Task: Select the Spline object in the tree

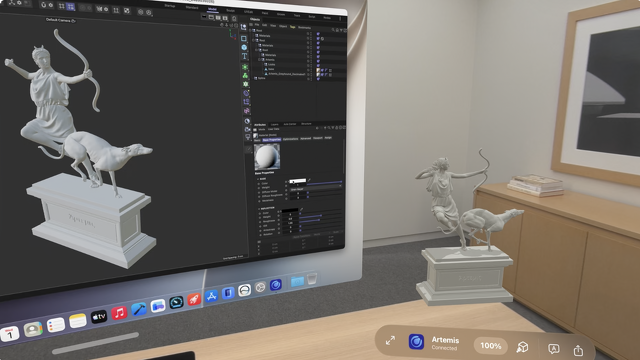Action: click(262, 78)
